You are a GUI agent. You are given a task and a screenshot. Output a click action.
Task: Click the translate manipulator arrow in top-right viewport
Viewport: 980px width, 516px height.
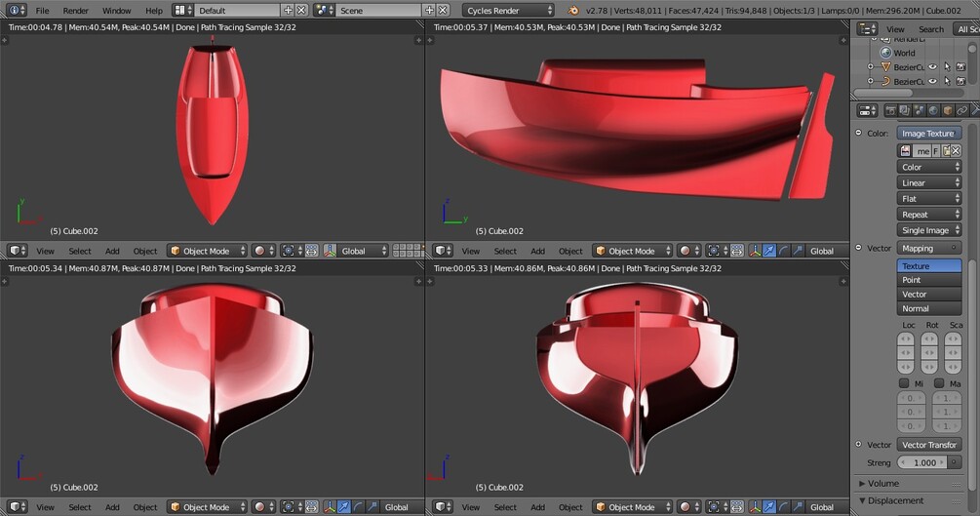[769, 251]
